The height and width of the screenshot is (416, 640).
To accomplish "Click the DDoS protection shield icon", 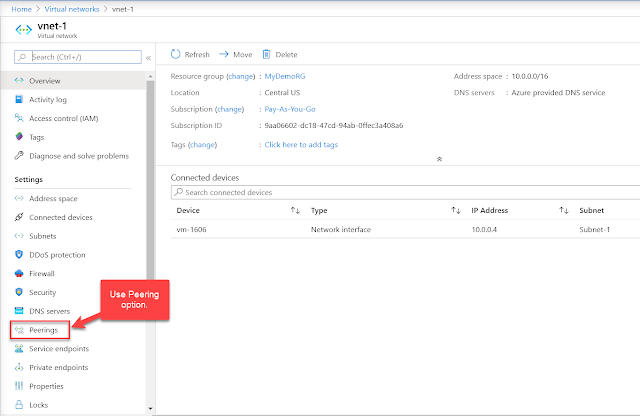I will [x=19, y=254].
